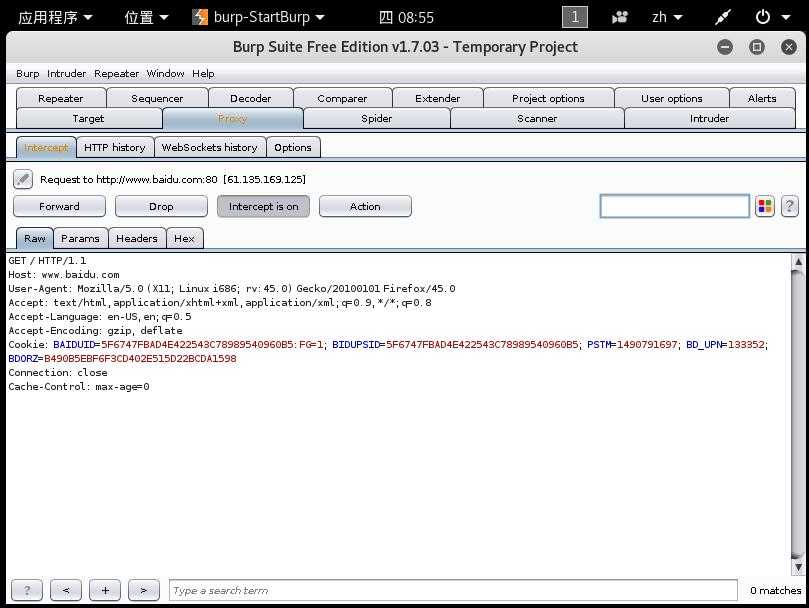The height and width of the screenshot is (608, 809).
Task: Open the Intruder menu in menu bar
Action: point(67,73)
